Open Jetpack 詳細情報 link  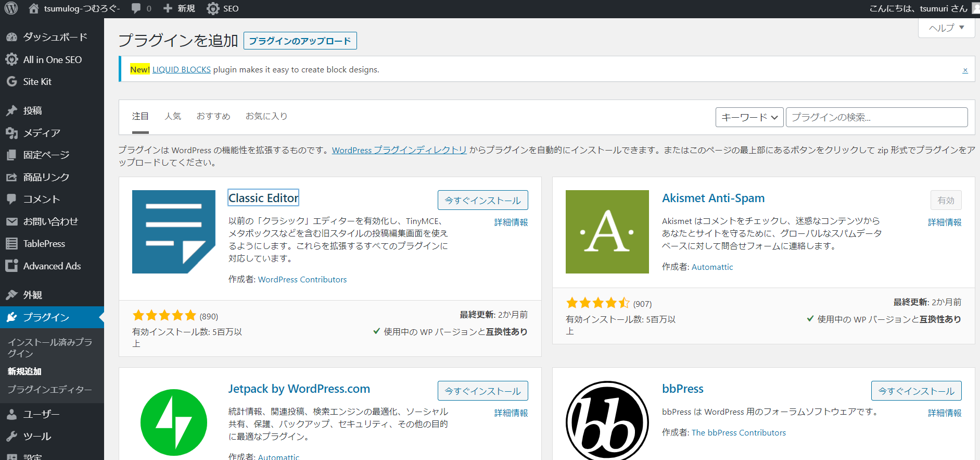coord(511,413)
